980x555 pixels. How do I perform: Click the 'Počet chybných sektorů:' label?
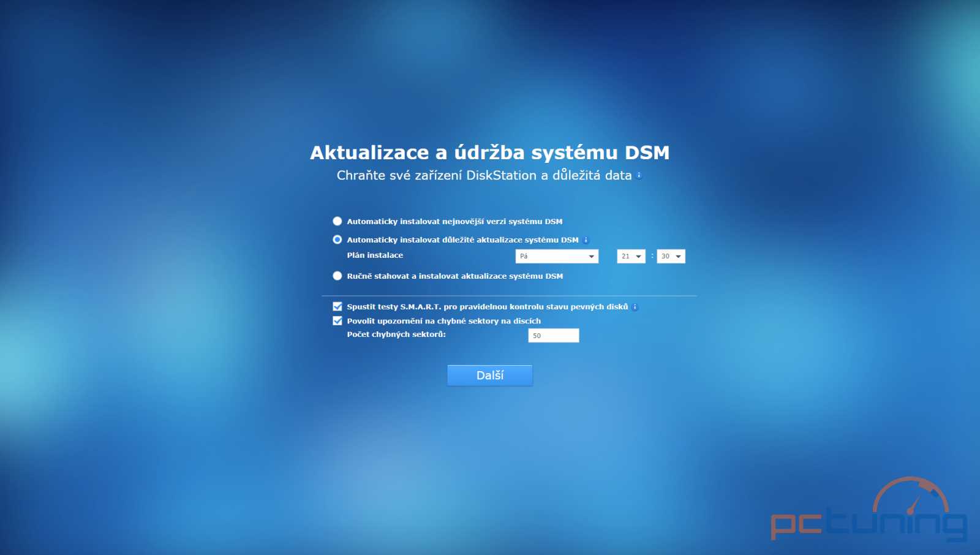click(396, 334)
